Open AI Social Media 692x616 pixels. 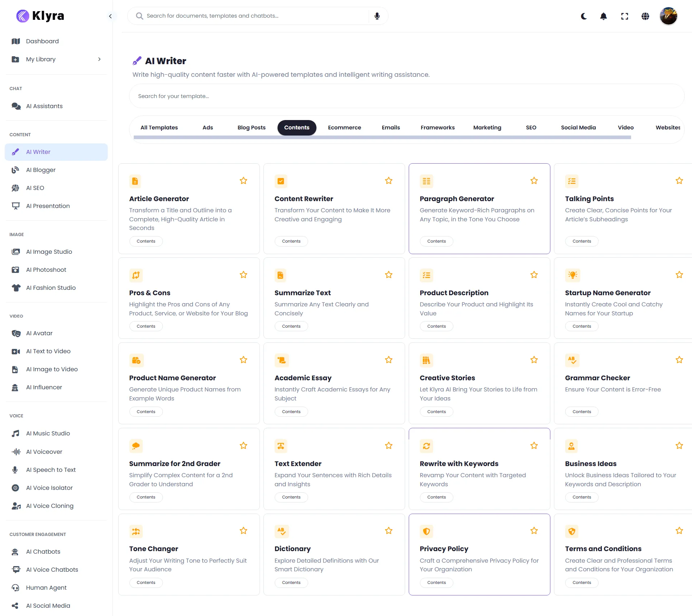click(x=56, y=606)
